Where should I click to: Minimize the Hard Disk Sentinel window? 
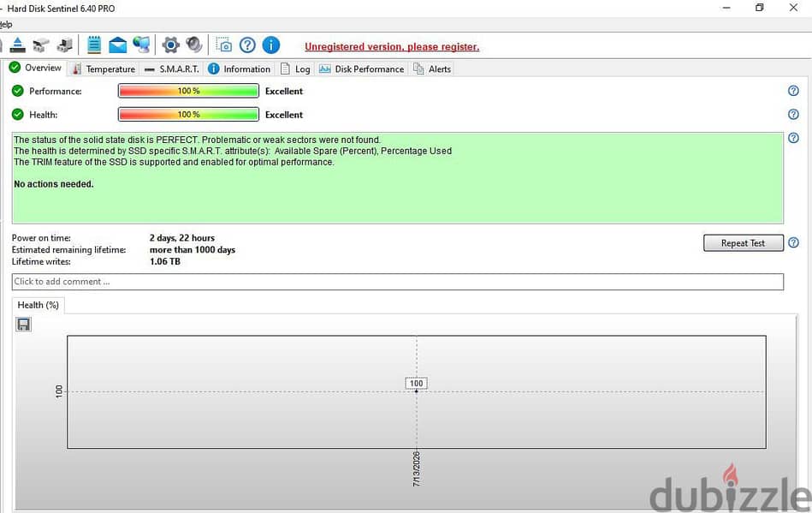coord(726,7)
